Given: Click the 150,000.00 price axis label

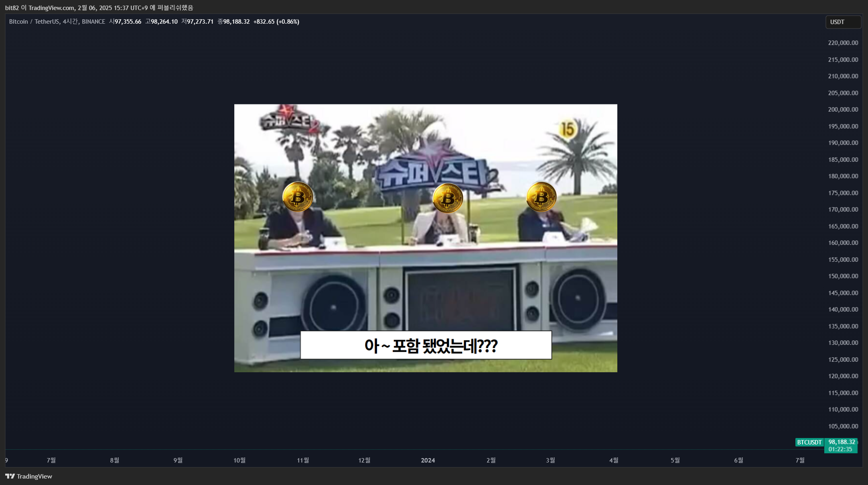Looking at the screenshot, I should point(843,276).
